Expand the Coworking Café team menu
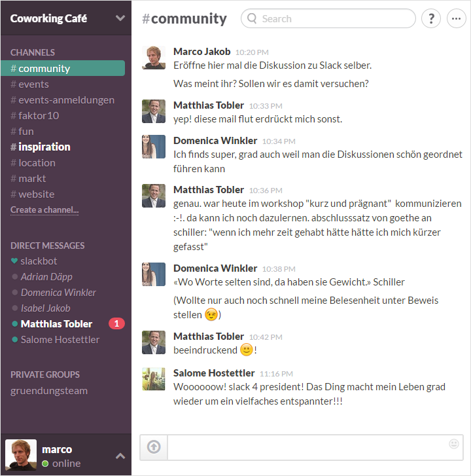This screenshot has width=471, height=476. tap(120, 18)
